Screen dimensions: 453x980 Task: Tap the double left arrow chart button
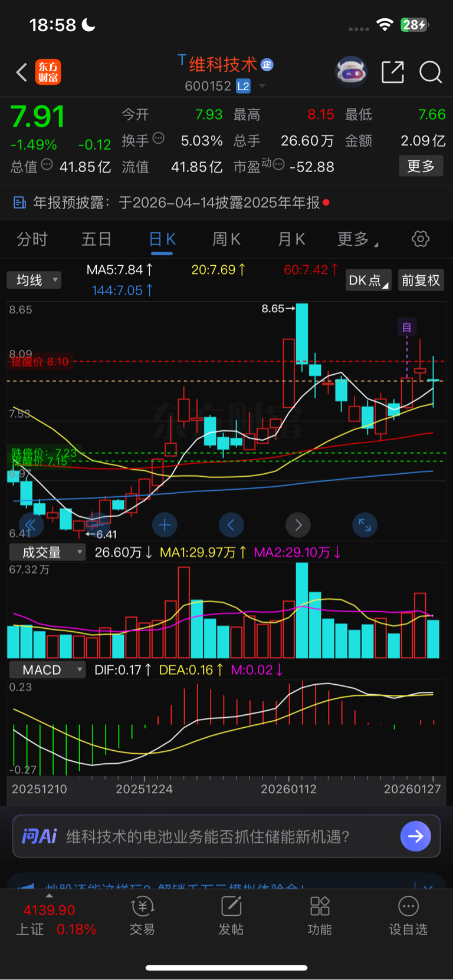tap(31, 525)
